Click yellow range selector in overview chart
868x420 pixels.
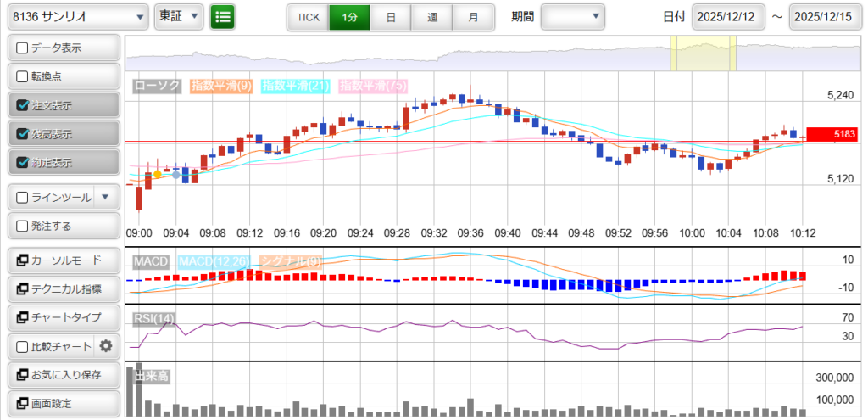[x=703, y=54]
